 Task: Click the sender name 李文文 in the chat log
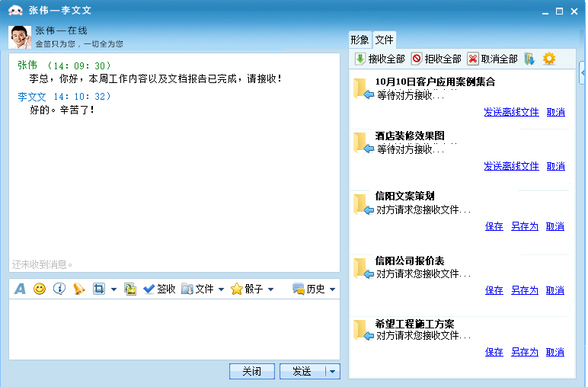pyautogui.click(x=32, y=97)
